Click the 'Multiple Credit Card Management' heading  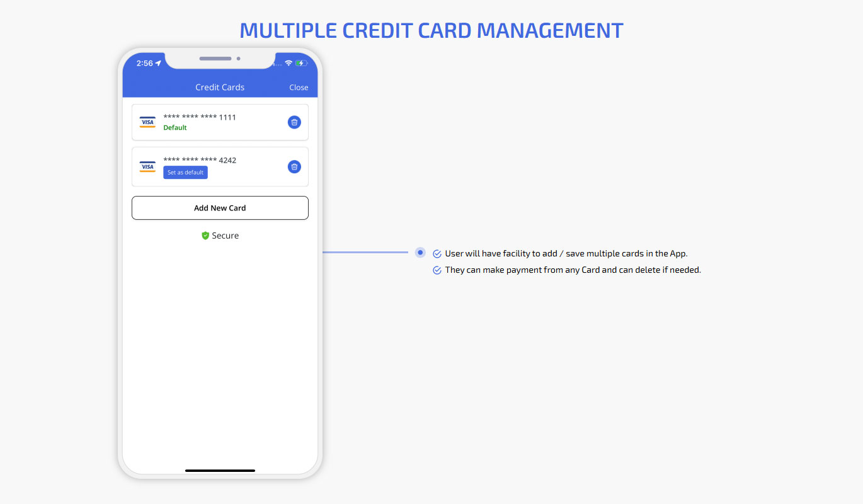[x=431, y=30]
